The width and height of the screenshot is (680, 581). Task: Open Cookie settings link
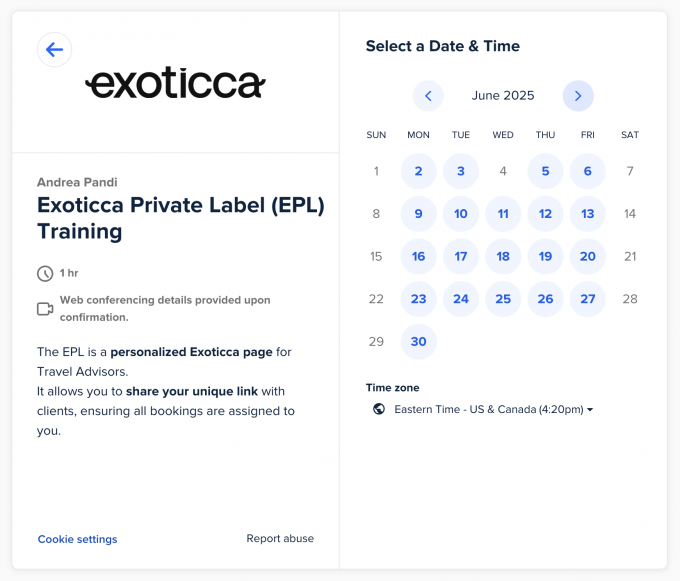coord(77,539)
